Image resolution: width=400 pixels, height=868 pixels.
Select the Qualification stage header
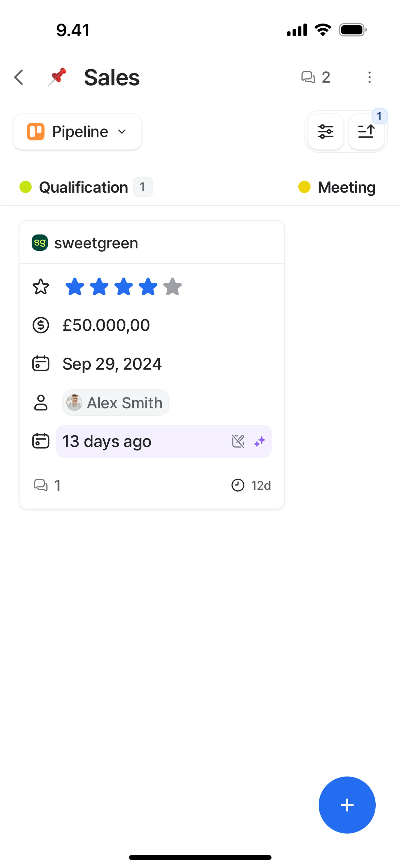click(x=84, y=187)
